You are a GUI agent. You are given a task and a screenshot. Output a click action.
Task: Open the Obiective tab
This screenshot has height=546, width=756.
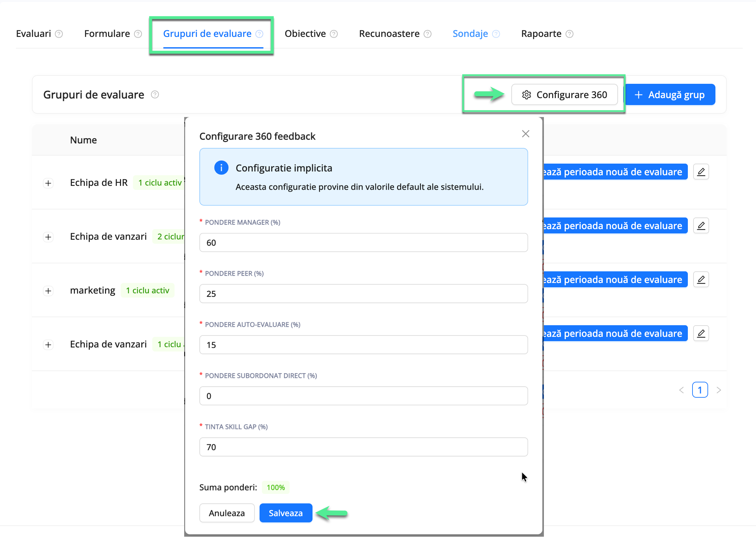tap(305, 34)
